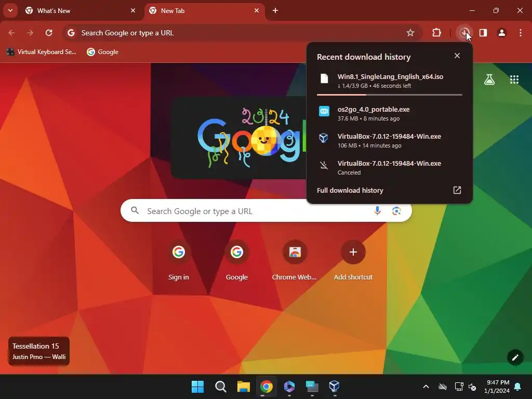Click the Chrome taskbar icon
The width and height of the screenshot is (532, 399).
tap(267, 387)
